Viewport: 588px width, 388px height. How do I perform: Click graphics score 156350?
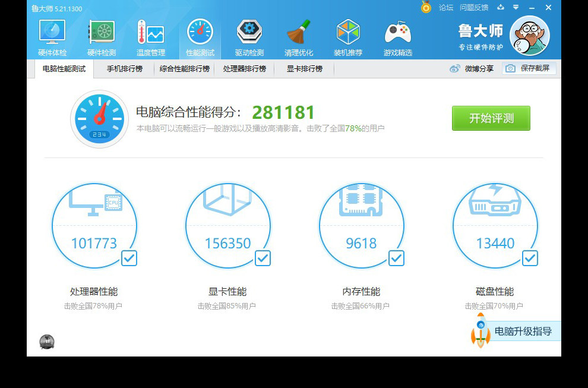pos(227,243)
